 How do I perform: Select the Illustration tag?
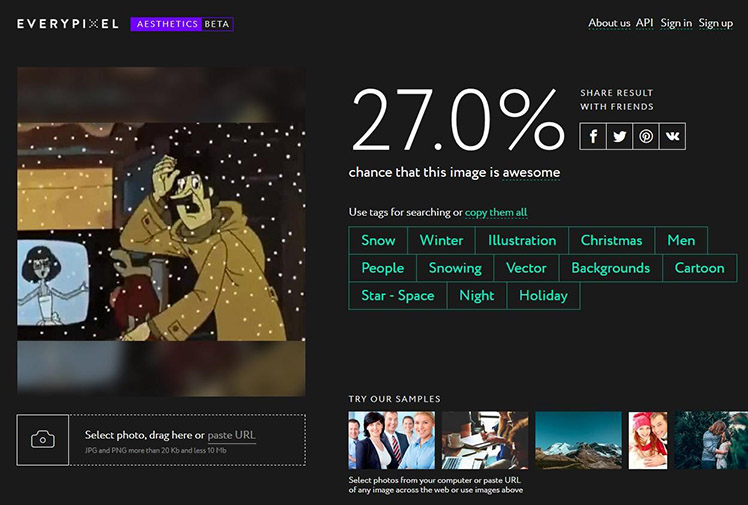(522, 240)
